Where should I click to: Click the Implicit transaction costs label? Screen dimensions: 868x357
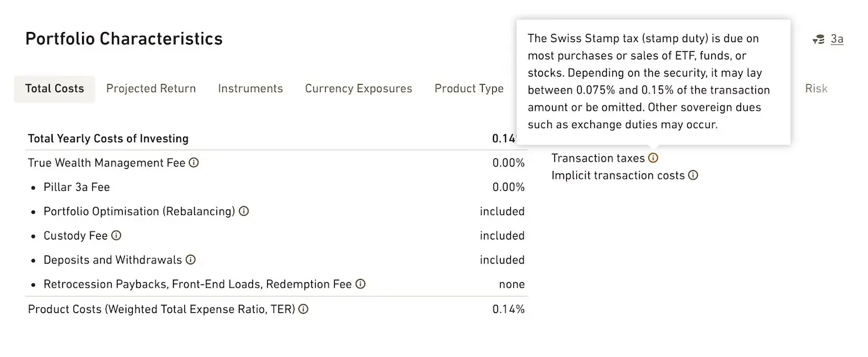tap(618, 175)
